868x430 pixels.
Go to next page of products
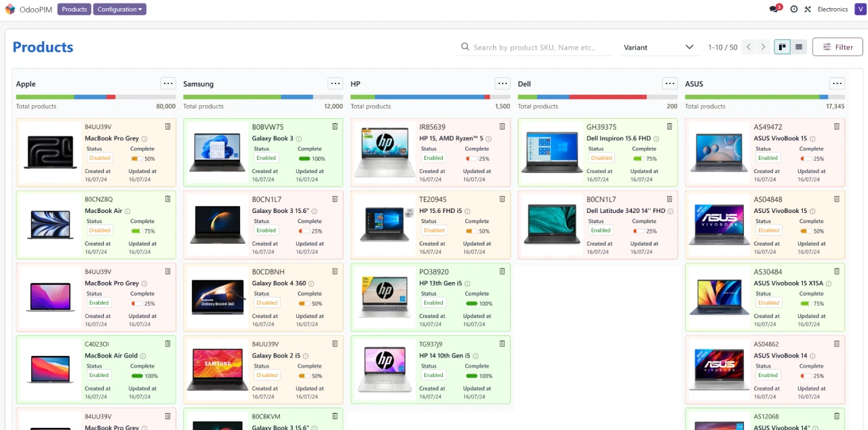pos(764,47)
